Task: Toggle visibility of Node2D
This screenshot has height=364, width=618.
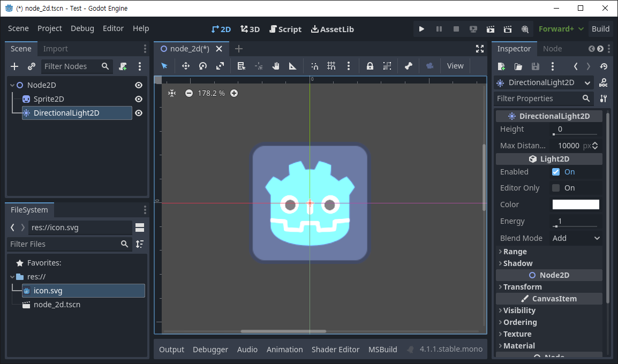Action: tap(139, 85)
